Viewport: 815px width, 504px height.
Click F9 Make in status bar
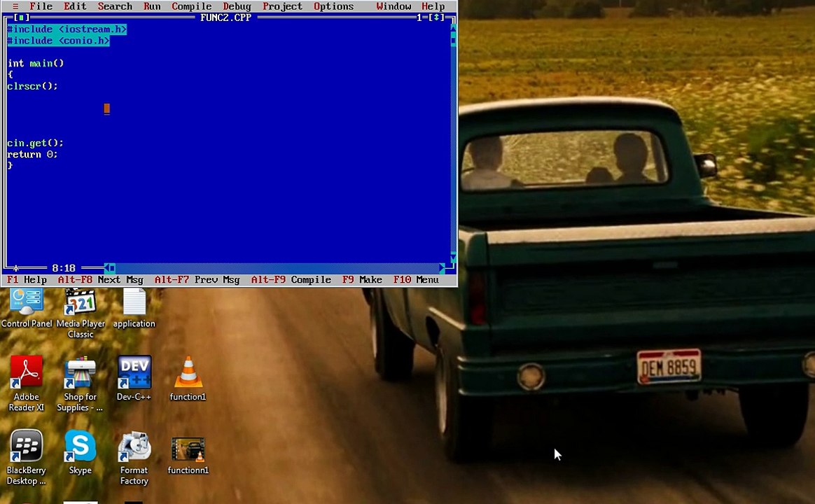pos(362,279)
